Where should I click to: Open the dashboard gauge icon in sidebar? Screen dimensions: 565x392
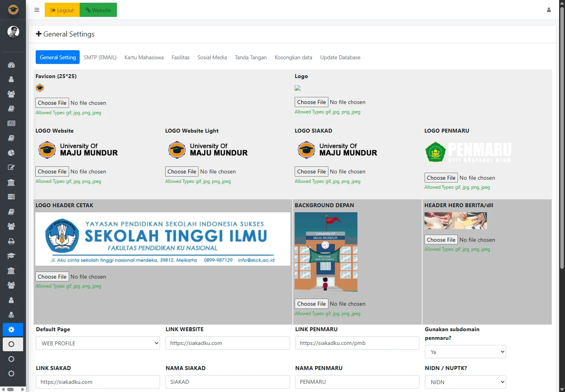click(11, 65)
